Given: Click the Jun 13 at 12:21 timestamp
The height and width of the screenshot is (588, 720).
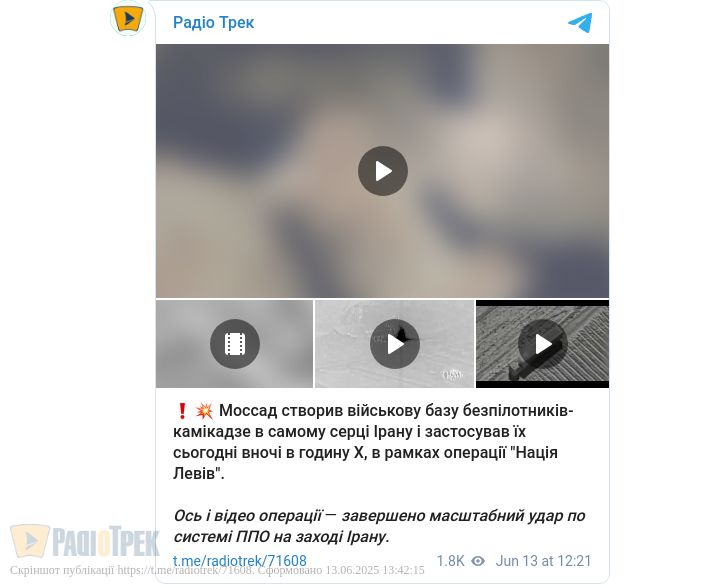Looking at the screenshot, I should click(543, 561).
